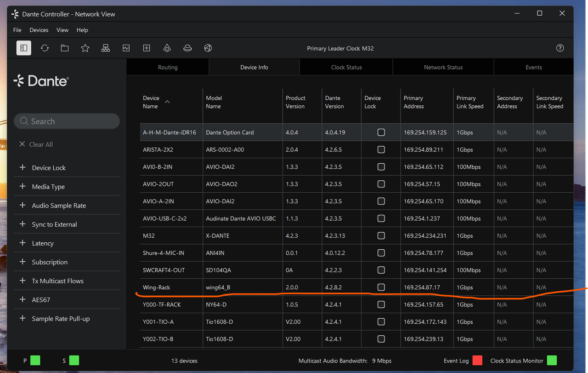Click the globe-like circular toolbar icon

pos(208,48)
